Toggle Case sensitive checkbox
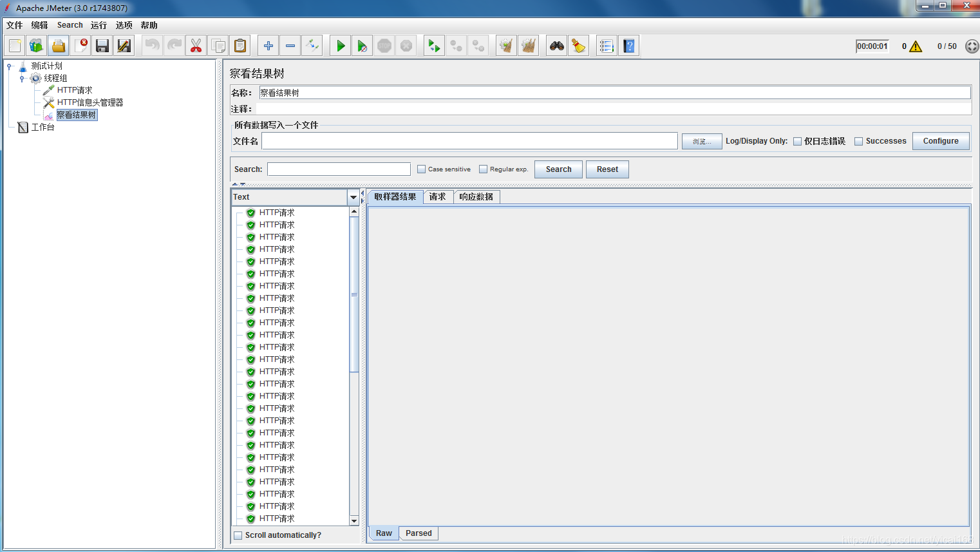 click(x=421, y=169)
